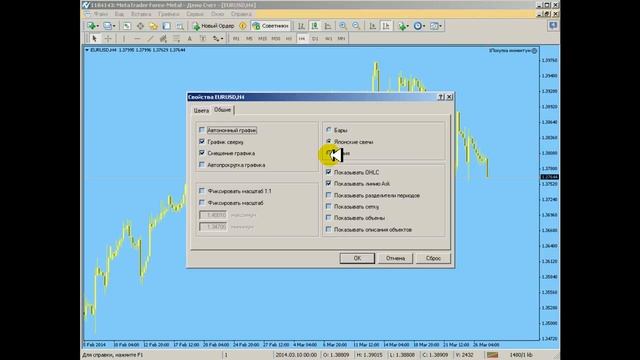Image resolution: width=640 pixels, height=360 pixels.
Task: Enable Автономный график checkbox
Action: 202,130
